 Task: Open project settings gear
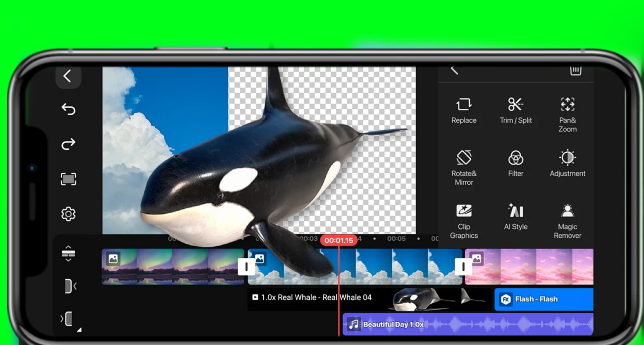pyautogui.click(x=68, y=214)
